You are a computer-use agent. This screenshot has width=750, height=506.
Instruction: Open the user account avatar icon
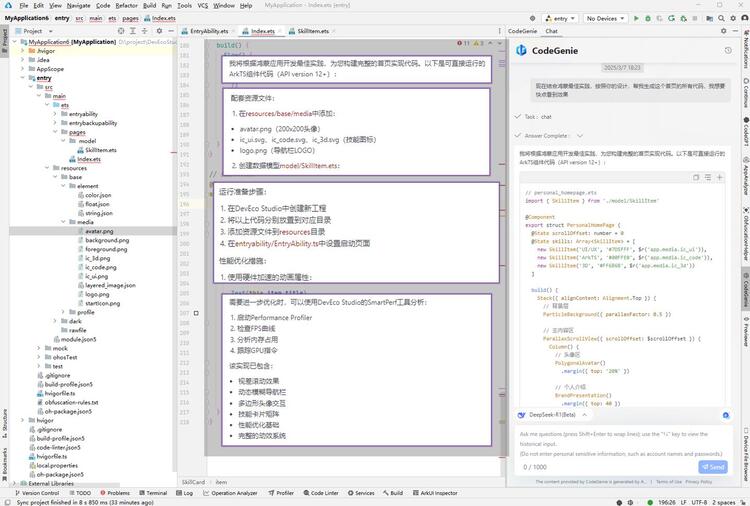(x=745, y=18)
